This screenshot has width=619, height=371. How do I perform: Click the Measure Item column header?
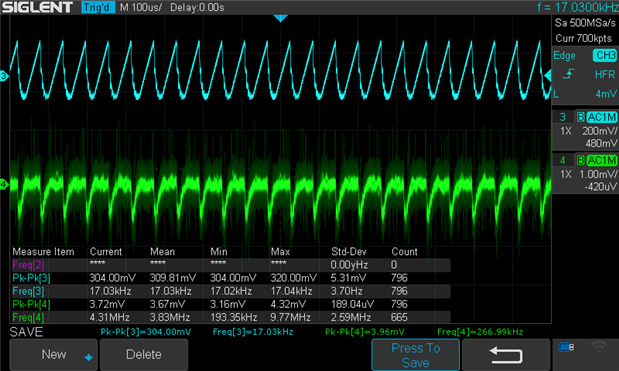coord(43,252)
